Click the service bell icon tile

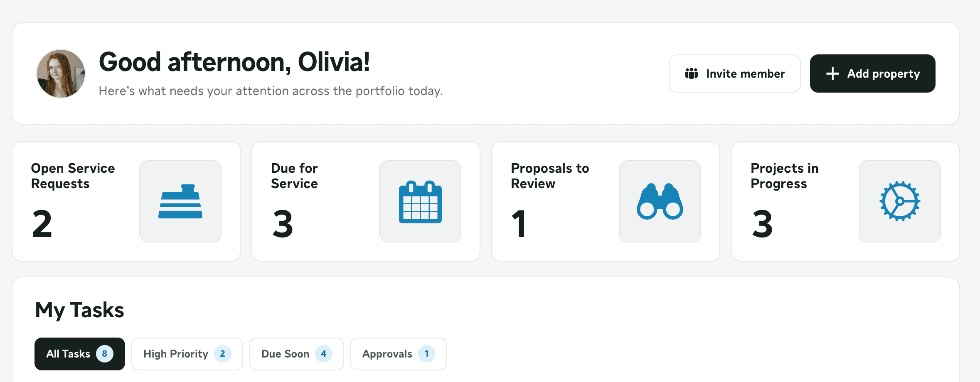(x=180, y=201)
